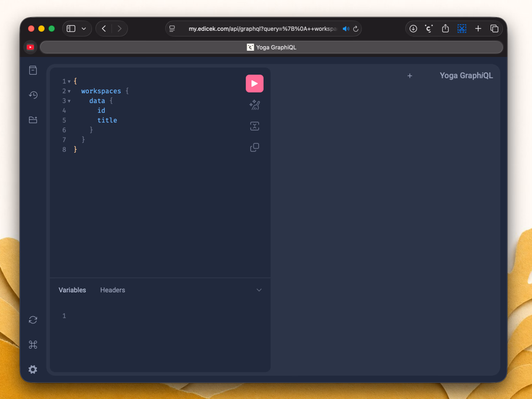The height and width of the screenshot is (399, 532).
Task: Toggle the Safari sidebar
Action: (x=71, y=28)
